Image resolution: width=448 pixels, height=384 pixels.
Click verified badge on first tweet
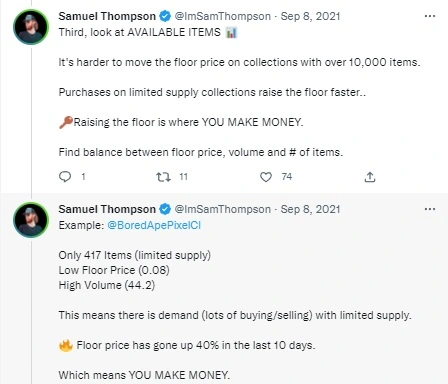[x=165, y=16]
